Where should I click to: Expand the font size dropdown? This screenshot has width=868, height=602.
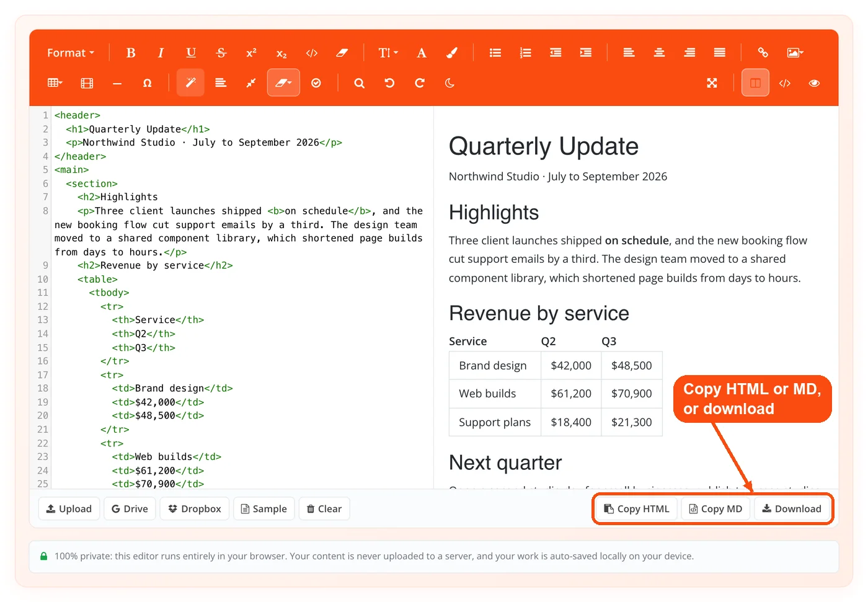(x=388, y=53)
